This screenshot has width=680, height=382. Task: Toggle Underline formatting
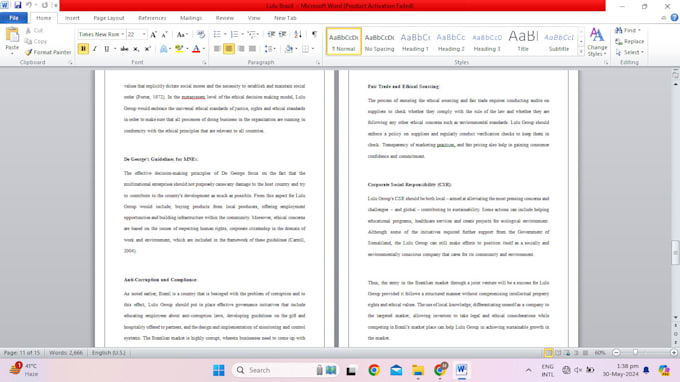tap(107, 49)
